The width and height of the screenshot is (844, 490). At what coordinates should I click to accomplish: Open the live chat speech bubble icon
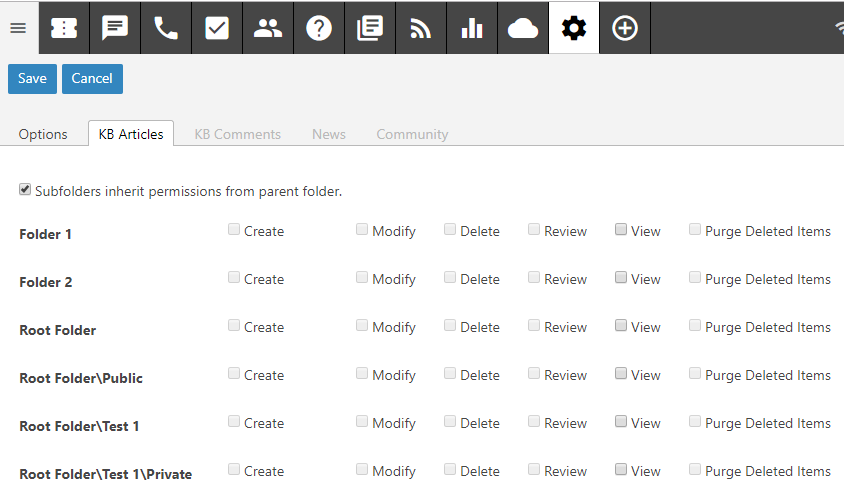[x=115, y=28]
